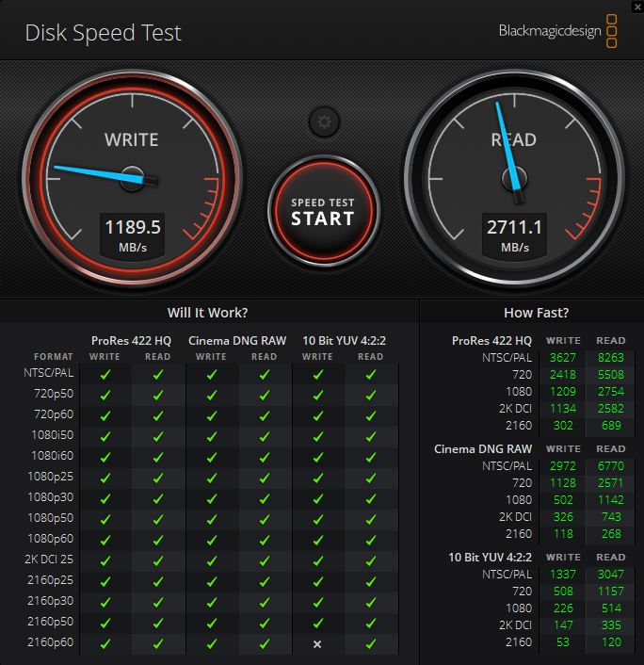Click 10 Bit YUV write checkmark for 1080i60
The height and width of the screenshot is (665, 644).
coord(318,457)
